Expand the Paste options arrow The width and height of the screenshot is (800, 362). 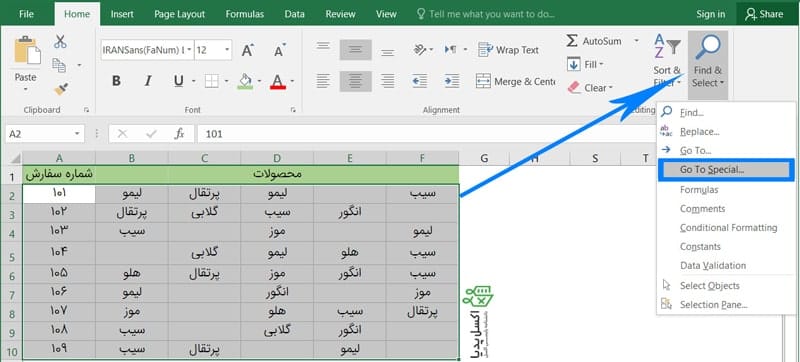point(26,90)
